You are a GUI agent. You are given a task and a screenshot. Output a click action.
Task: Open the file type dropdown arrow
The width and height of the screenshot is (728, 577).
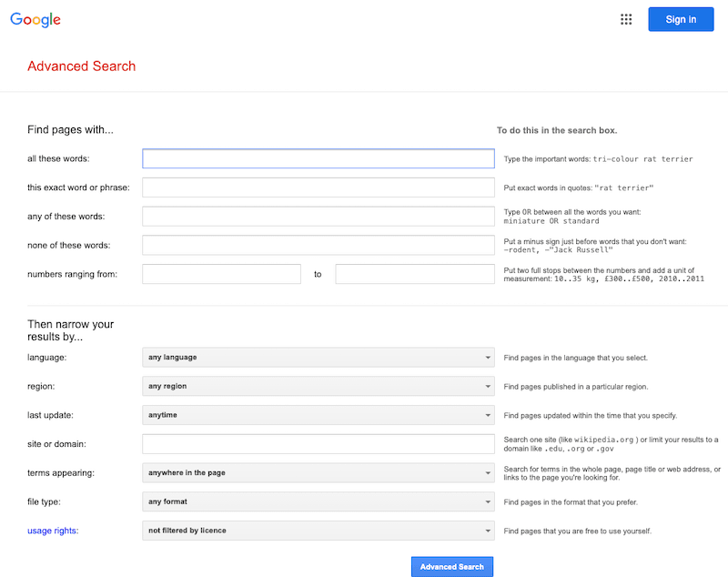click(x=487, y=501)
